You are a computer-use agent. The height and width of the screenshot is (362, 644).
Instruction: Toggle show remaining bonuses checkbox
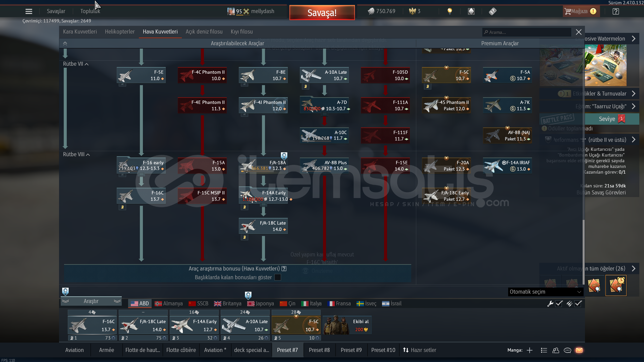[278, 277]
